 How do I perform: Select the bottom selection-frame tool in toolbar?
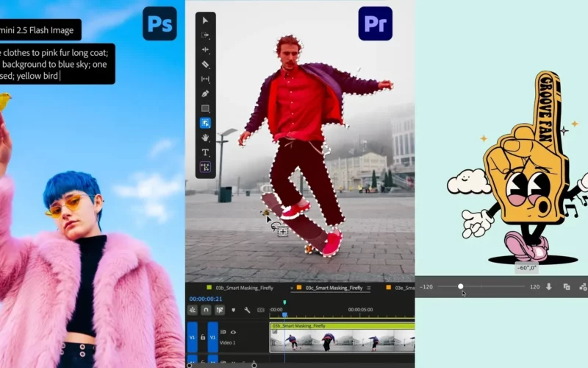tap(205, 167)
